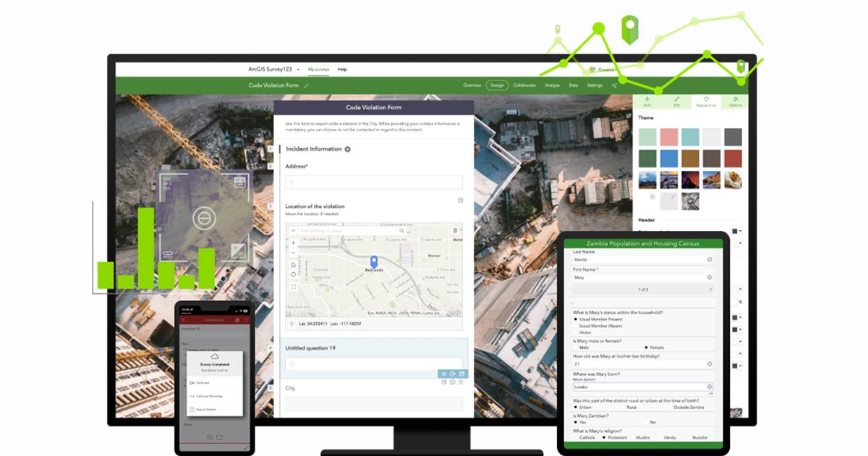Switch to the Collaborate tab
868x456 pixels.
click(x=524, y=85)
